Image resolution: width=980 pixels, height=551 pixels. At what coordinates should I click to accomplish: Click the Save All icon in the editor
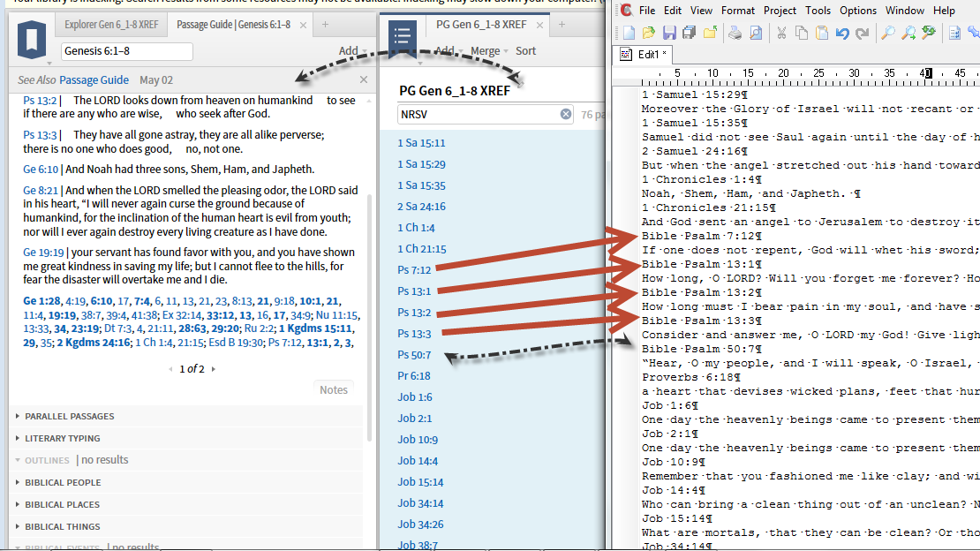click(x=690, y=33)
